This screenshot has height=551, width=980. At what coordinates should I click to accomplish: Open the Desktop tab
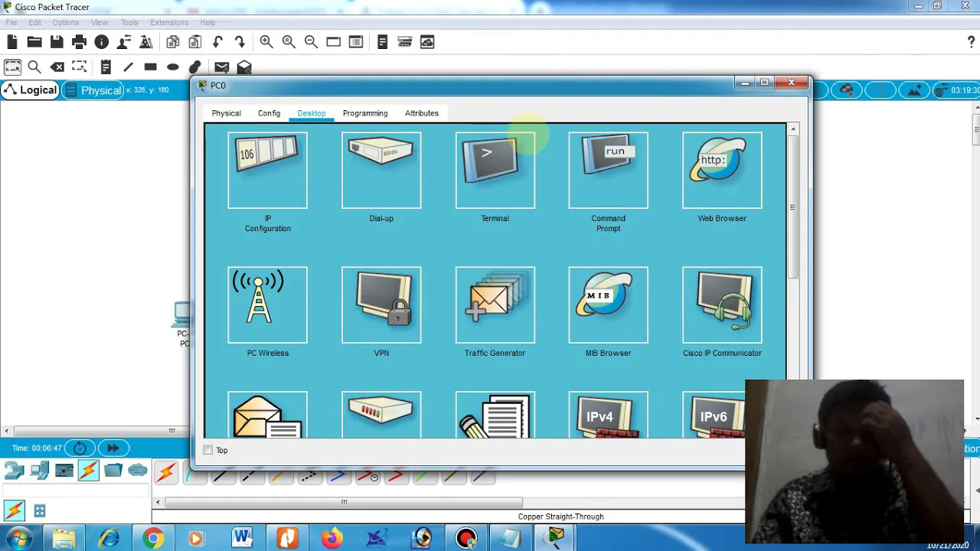[312, 113]
